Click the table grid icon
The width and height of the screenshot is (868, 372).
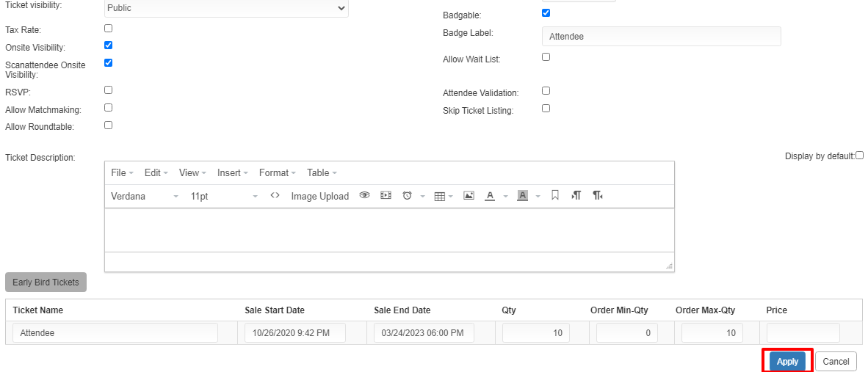440,196
